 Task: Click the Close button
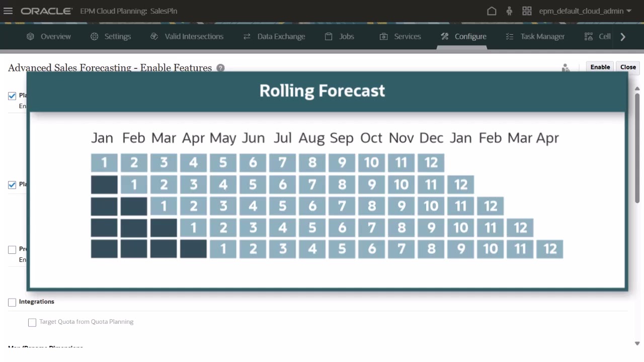628,67
